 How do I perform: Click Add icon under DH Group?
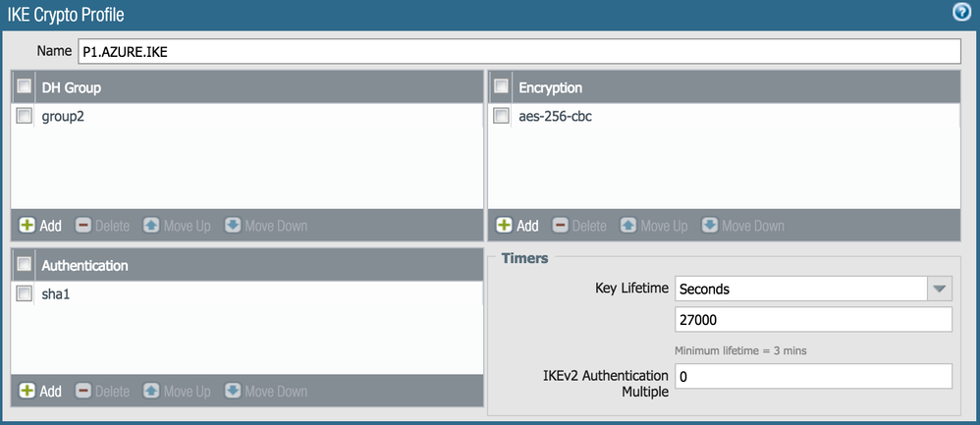tap(27, 226)
